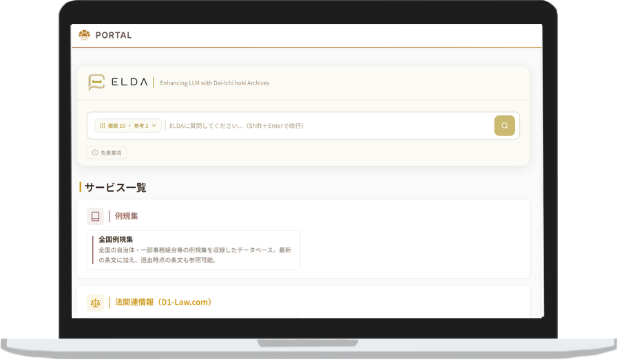619x360 pixels.
Task: Open the 免責事項 disclaimer button
Action: click(x=107, y=152)
